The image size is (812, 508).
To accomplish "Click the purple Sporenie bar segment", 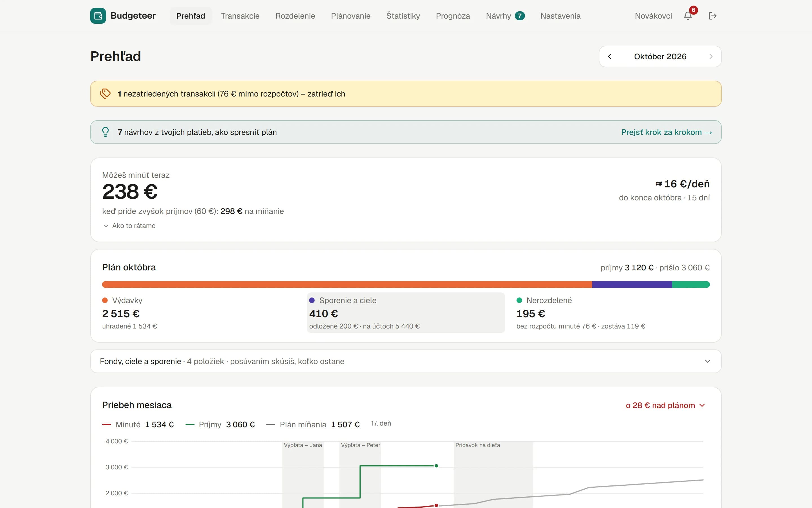I will 632,284.
